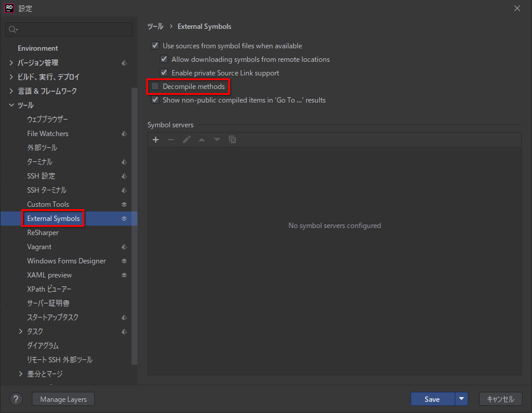Select SSH ターミナル entry
The width and height of the screenshot is (532, 413).
pos(47,190)
